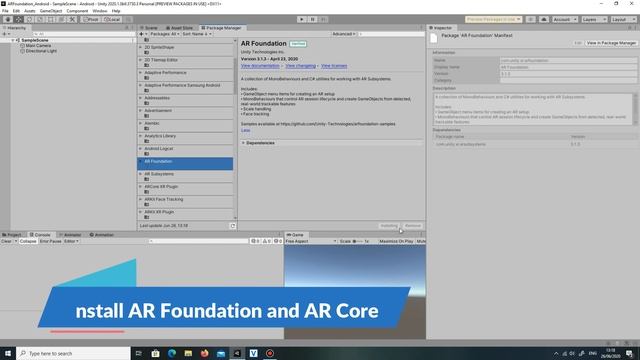Open the Sort: Name dropdown
Screen dimensions: 640x360
tap(197, 34)
